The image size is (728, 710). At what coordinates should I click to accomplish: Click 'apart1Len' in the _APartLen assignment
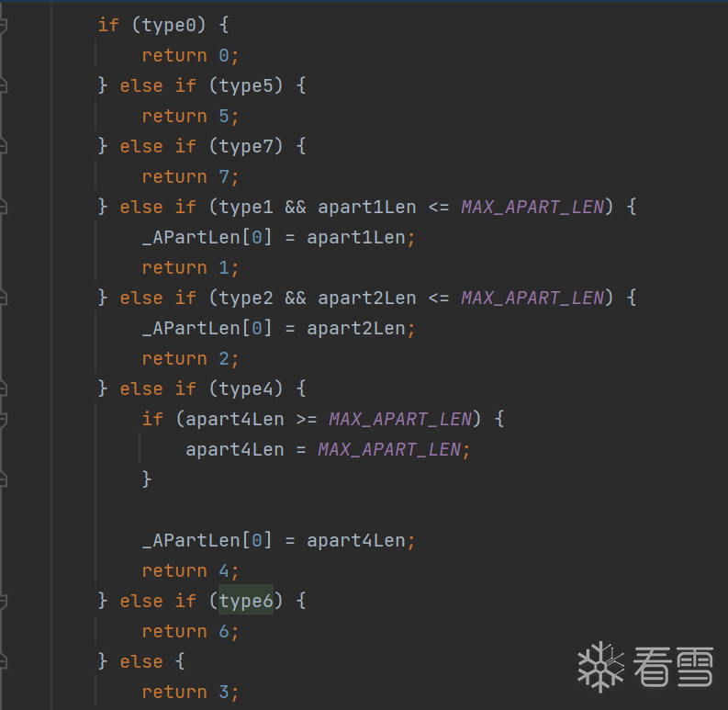[x=355, y=237]
